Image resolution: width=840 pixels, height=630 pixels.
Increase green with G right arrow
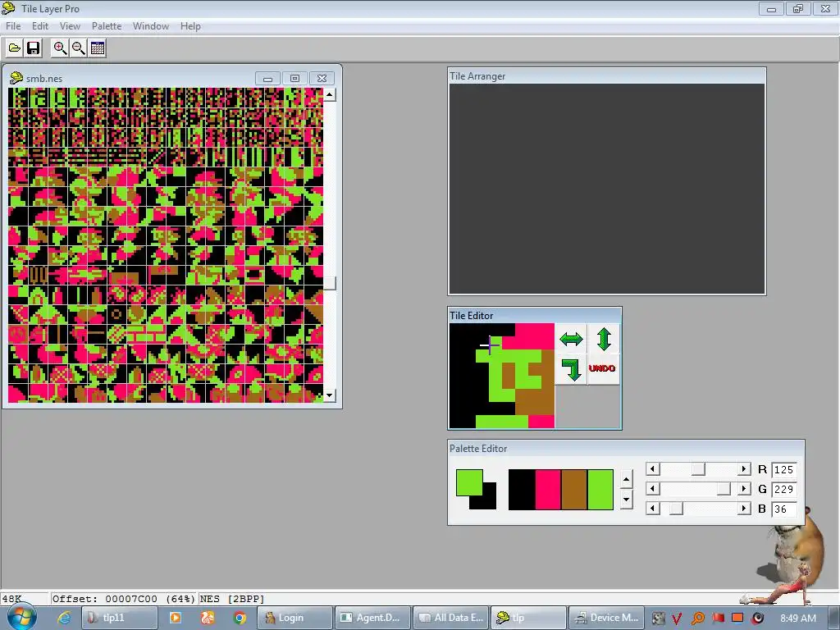[x=743, y=489]
